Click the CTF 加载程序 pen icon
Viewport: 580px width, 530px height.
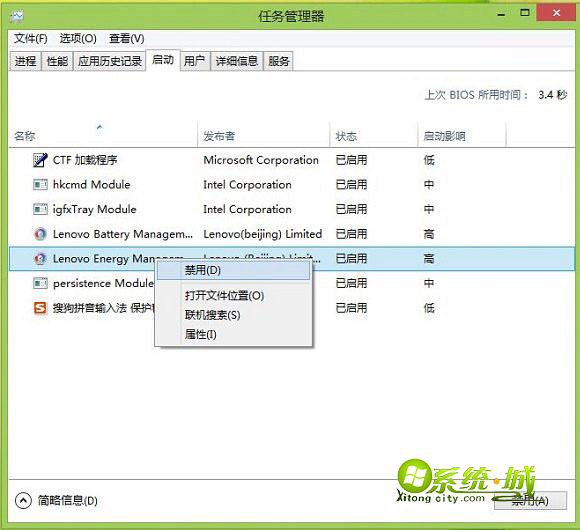(40, 160)
